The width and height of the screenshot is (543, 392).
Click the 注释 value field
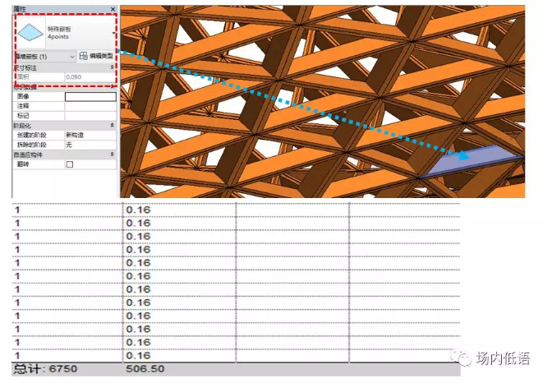(x=90, y=106)
